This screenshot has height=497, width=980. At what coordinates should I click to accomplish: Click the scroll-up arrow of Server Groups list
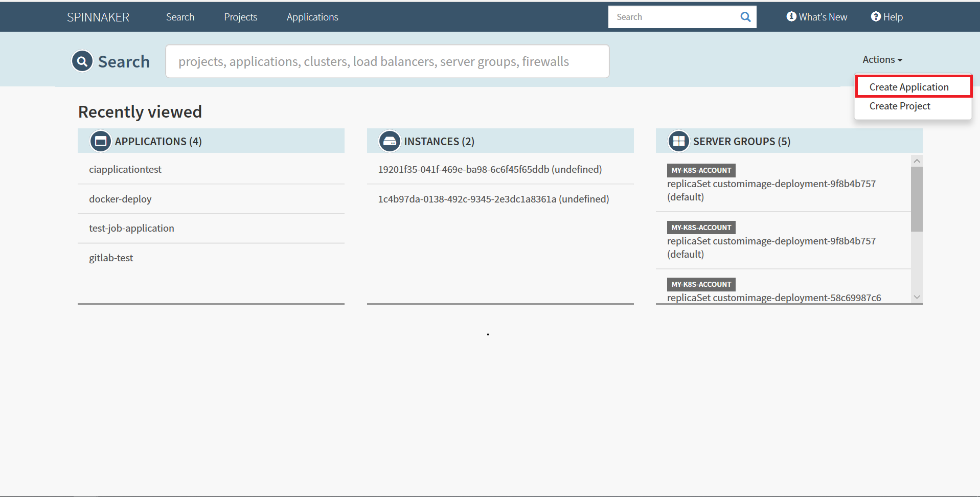pos(917,161)
